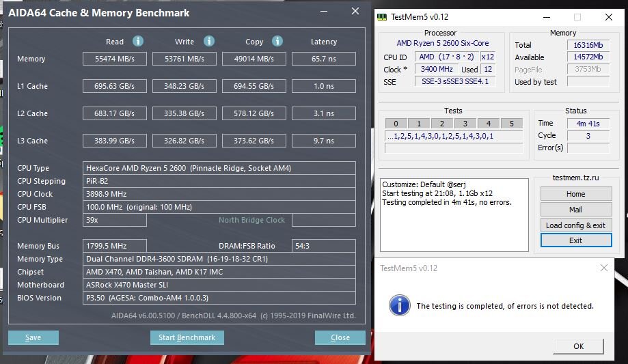Click the CPU FSB value 100.0 MHz
Screen dimensions: 628x364
[x=219, y=207]
